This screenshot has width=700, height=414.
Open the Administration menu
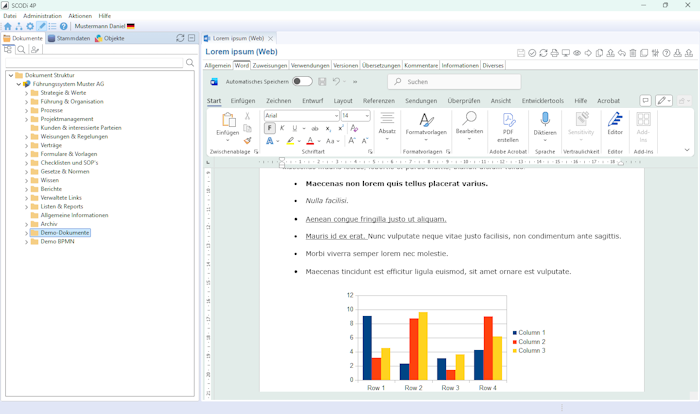(x=42, y=16)
